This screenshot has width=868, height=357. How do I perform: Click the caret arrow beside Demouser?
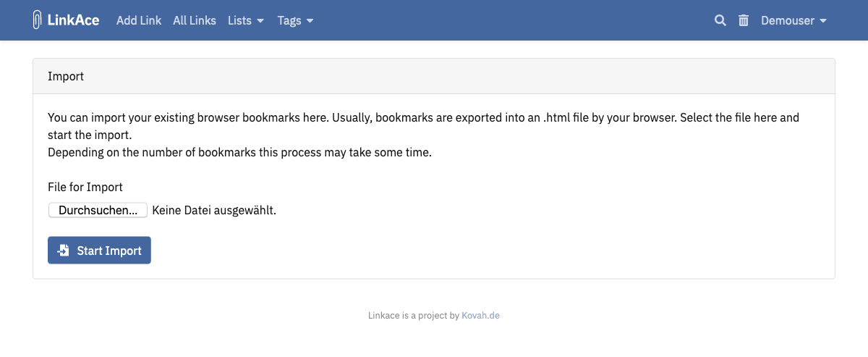point(823,21)
